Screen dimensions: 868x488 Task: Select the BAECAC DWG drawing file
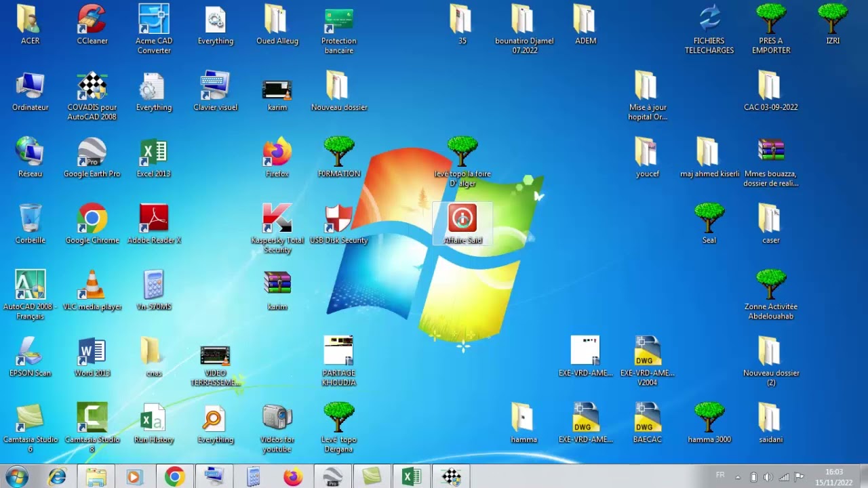[x=648, y=424]
